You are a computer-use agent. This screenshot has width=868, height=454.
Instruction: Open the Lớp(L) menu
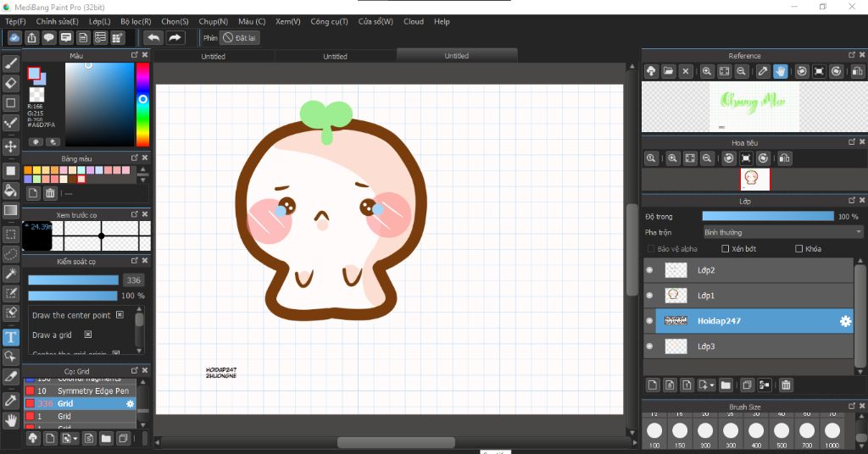(100, 21)
